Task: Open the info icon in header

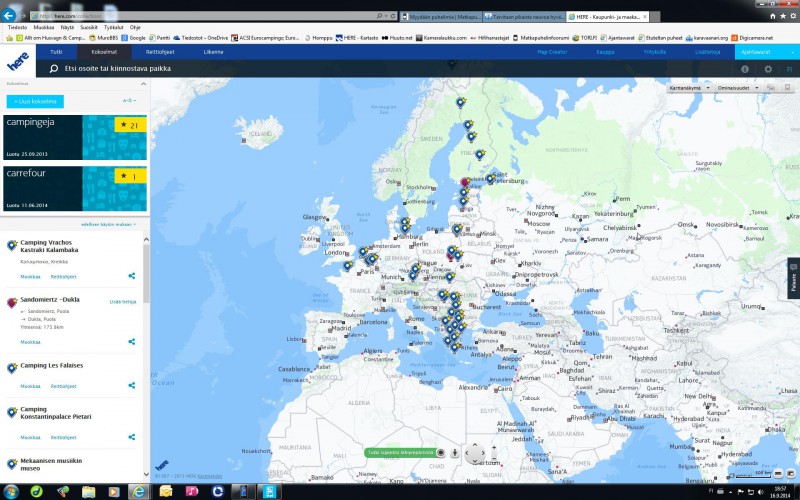Action: 745,69
